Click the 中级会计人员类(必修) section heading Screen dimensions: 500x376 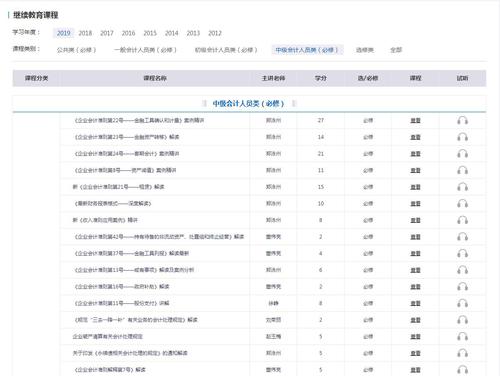tap(248, 104)
